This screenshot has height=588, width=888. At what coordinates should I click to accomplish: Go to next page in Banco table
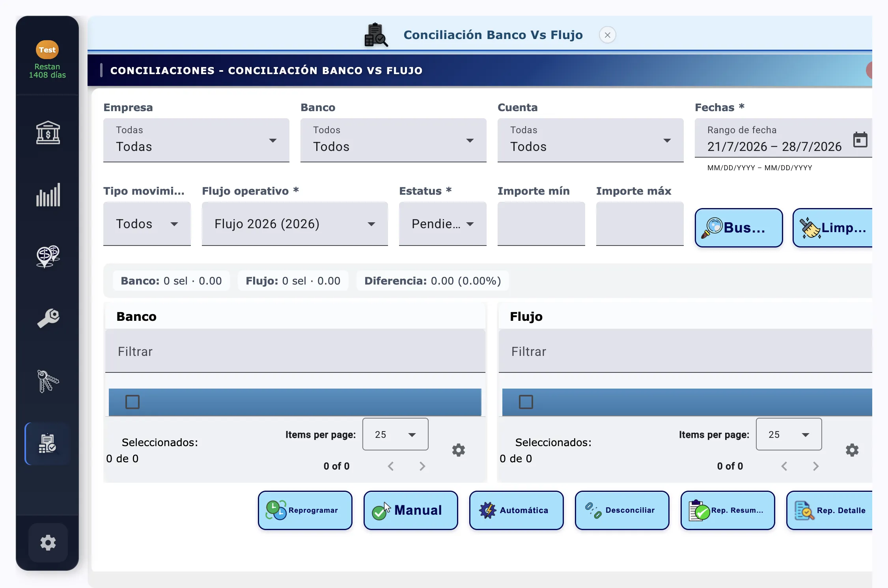point(422,466)
